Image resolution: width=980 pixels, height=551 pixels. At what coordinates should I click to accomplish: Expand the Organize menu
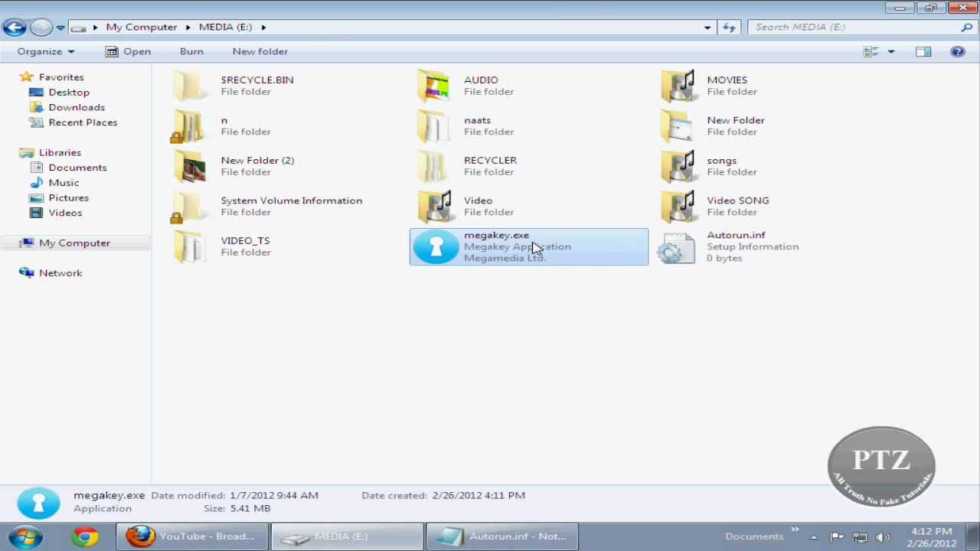(45, 51)
